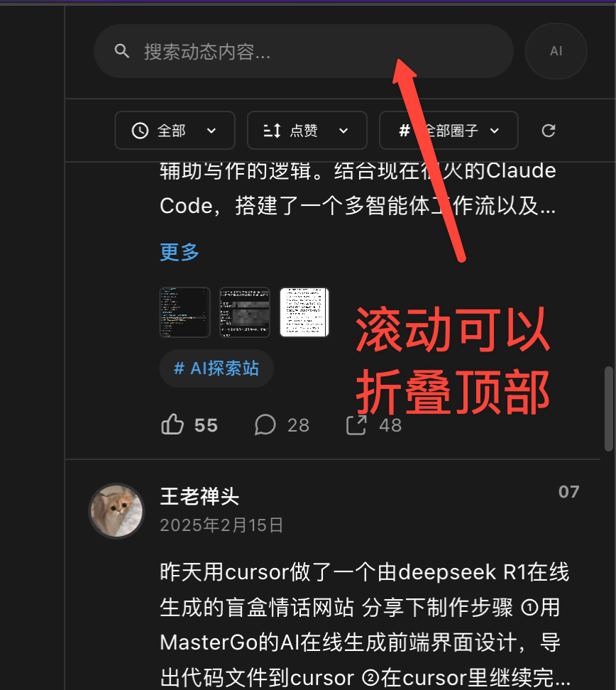Expand the 全部 time filter dropdown

(175, 130)
